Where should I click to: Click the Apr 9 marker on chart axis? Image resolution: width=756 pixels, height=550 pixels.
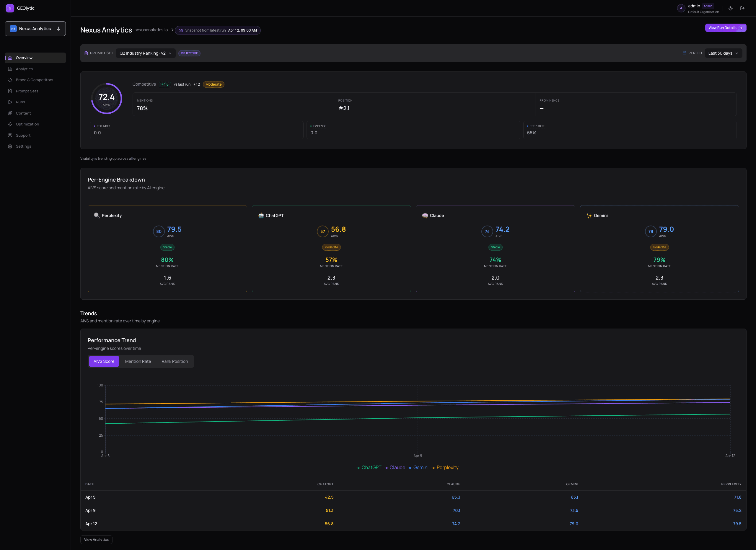point(418,456)
